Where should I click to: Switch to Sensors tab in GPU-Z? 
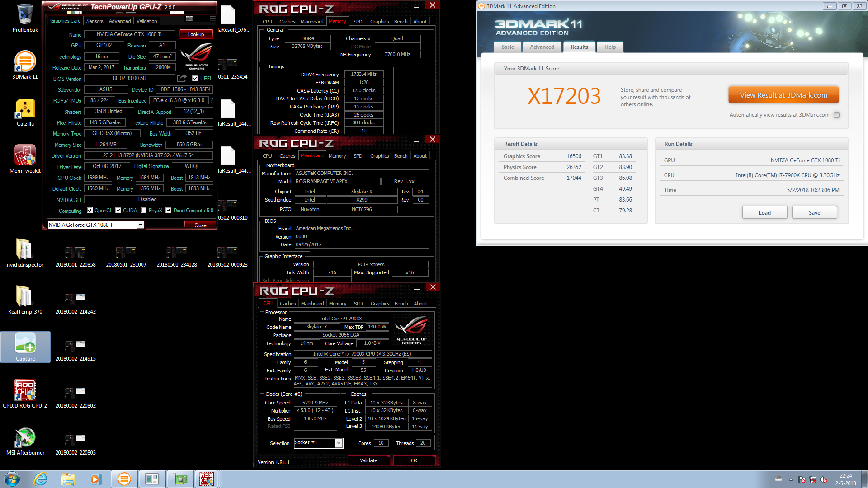click(94, 21)
